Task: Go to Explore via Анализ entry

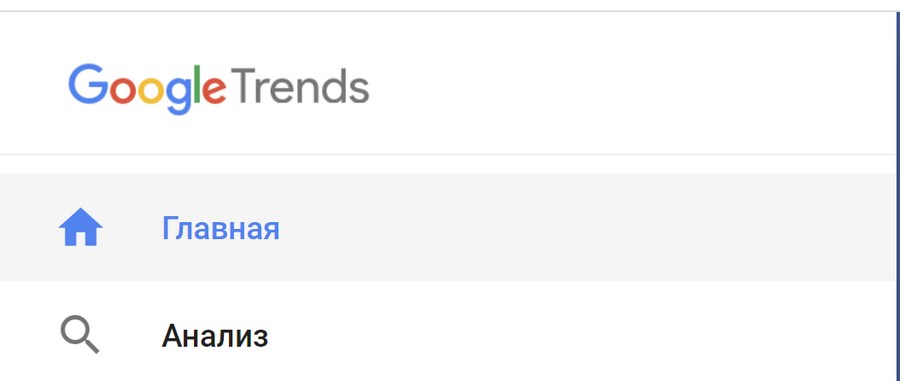Action: pos(448,336)
